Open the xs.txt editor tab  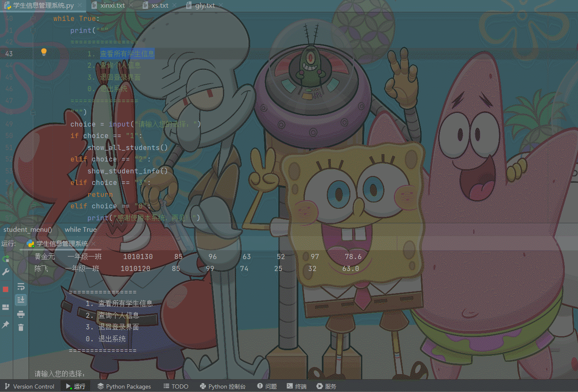coord(160,6)
